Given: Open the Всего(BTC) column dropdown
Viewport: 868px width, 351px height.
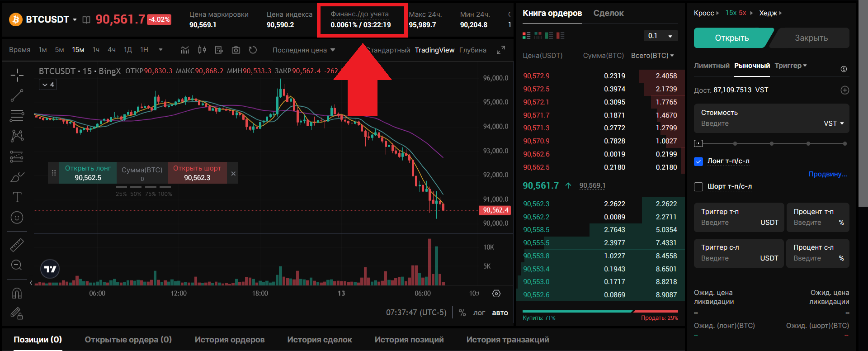Looking at the screenshot, I should point(652,56).
